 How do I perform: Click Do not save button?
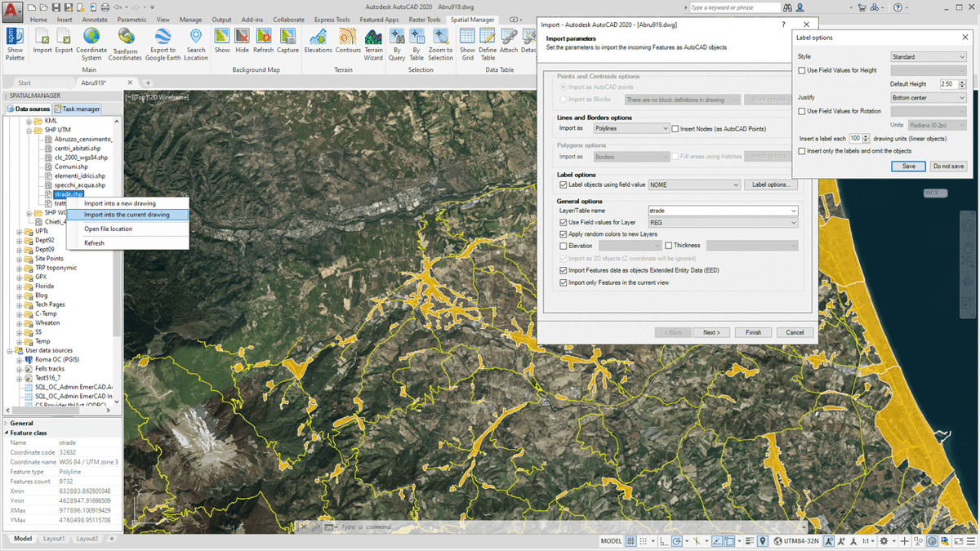tap(948, 166)
